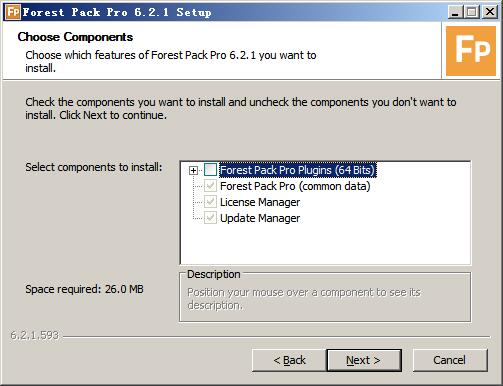Viewport: 503px width, 386px height.
Task: Maximize the setup window
Action: [x=471, y=12]
